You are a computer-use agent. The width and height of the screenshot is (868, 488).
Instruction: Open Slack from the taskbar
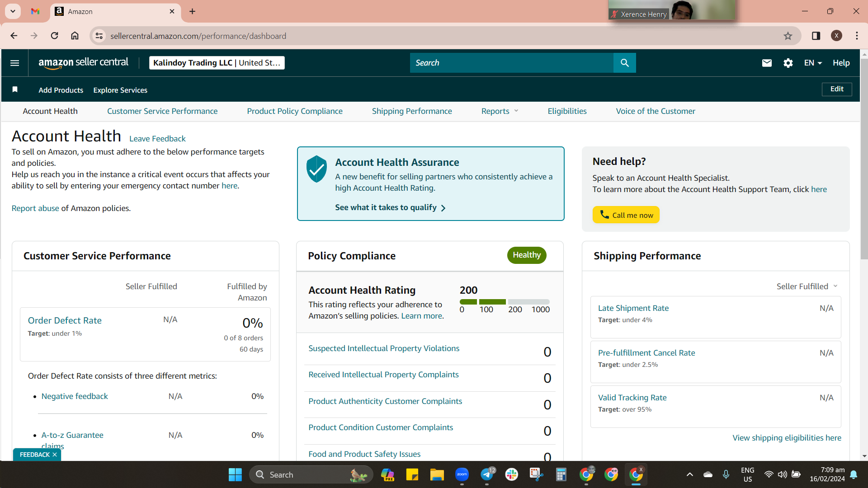[x=512, y=474]
